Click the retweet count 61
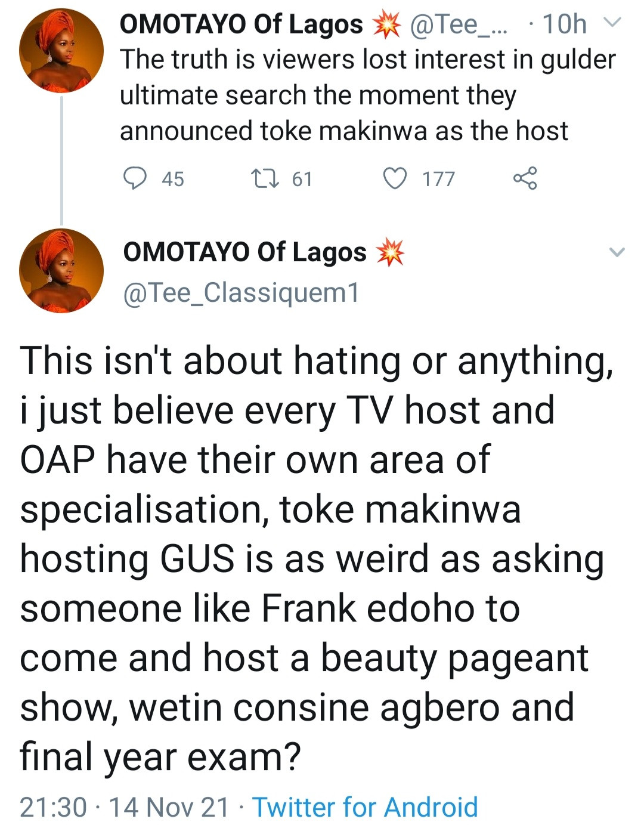 click(302, 179)
